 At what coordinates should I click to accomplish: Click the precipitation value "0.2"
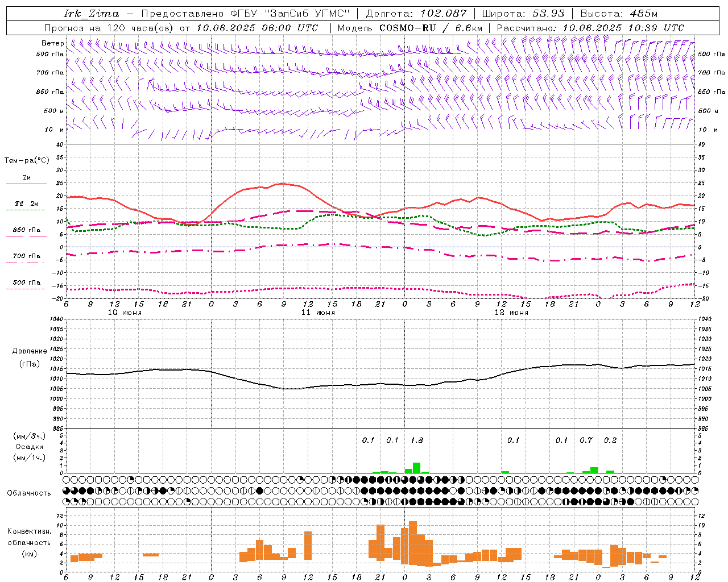point(610,440)
